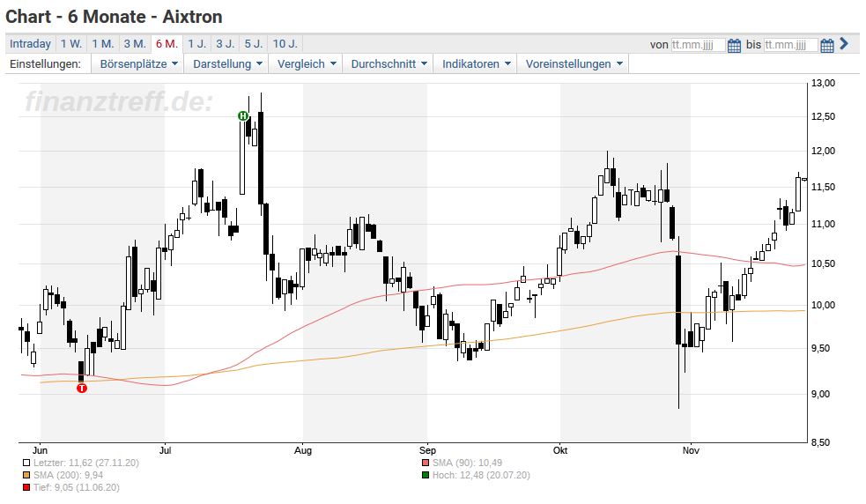866x504 pixels.
Task: Click the 12,50 price axis label
Action: (823, 116)
